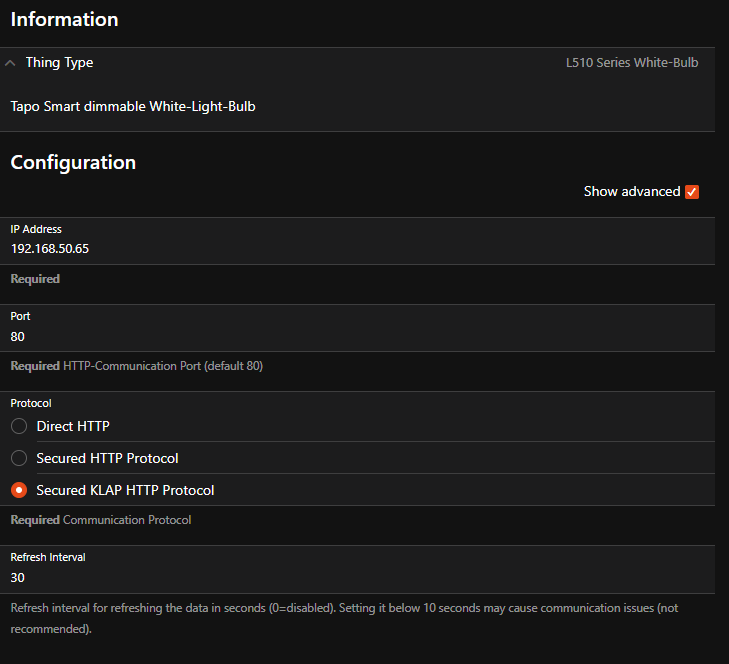The width and height of the screenshot is (729, 664).
Task: Select the Secured KLAP HTTP Protocol radio
Action: tap(19, 490)
